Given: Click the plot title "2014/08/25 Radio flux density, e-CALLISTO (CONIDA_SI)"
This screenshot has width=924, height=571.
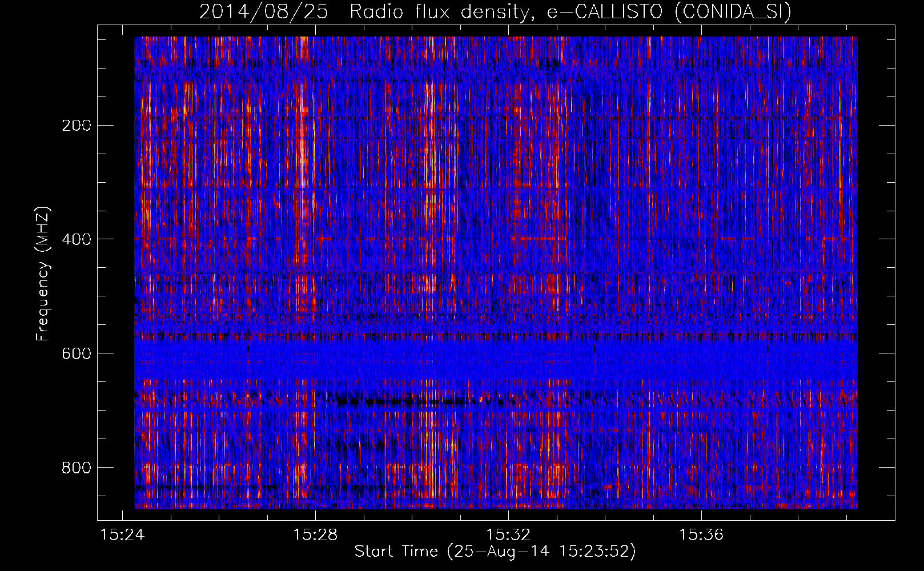Looking at the screenshot, I should coord(495,11).
